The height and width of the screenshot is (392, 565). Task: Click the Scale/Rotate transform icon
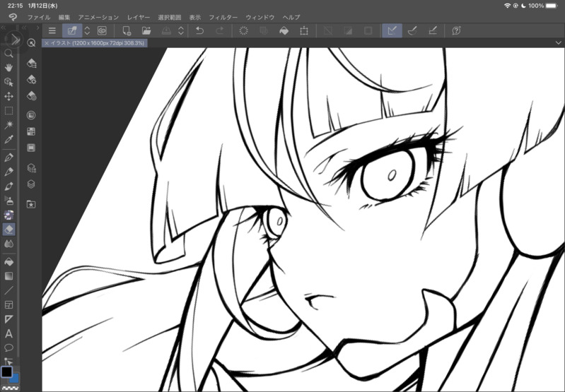click(x=304, y=30)
